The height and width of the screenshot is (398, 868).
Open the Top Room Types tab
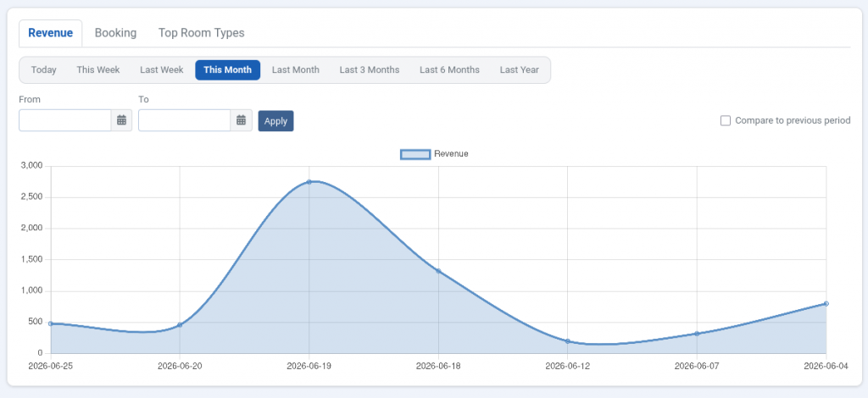point(202,33)
